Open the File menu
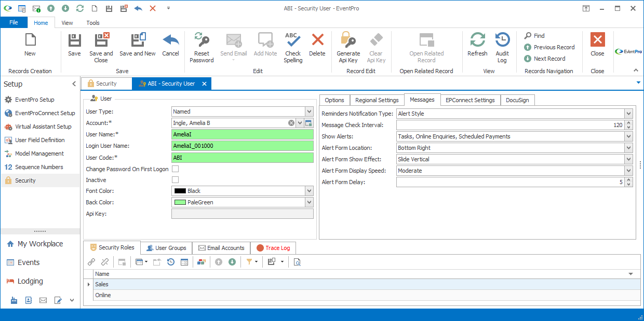 point(14,23)
